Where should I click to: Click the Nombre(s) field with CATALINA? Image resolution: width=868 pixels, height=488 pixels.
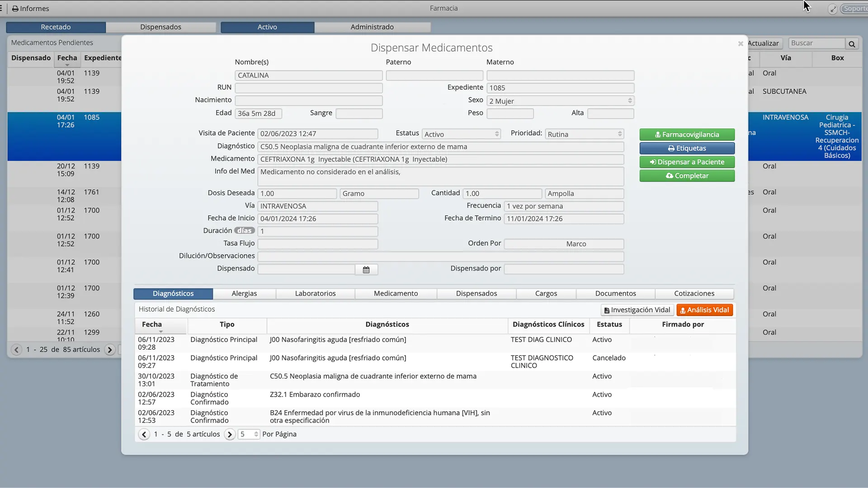pos(309,75)
